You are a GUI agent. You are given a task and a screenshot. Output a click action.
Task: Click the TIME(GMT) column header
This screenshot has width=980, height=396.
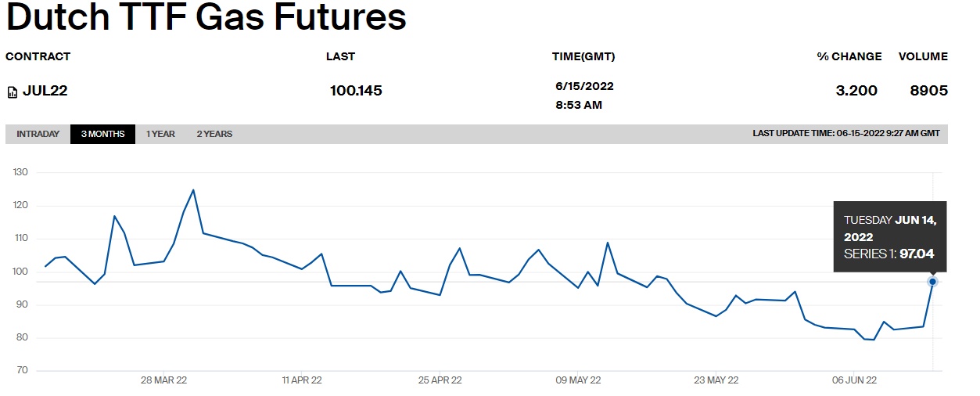point(583,56)
